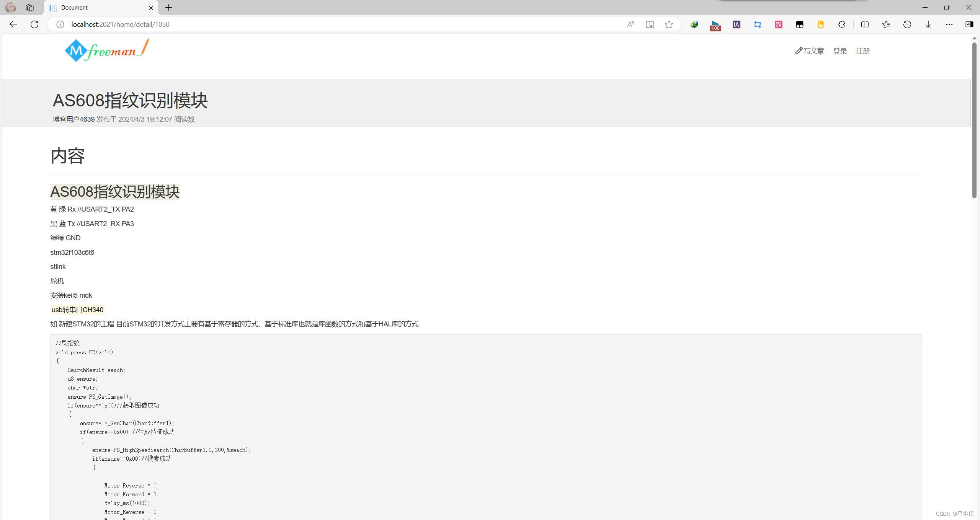Click the 注册 register link
Viewport: 980px width, 520px height.
click(863, 51)
